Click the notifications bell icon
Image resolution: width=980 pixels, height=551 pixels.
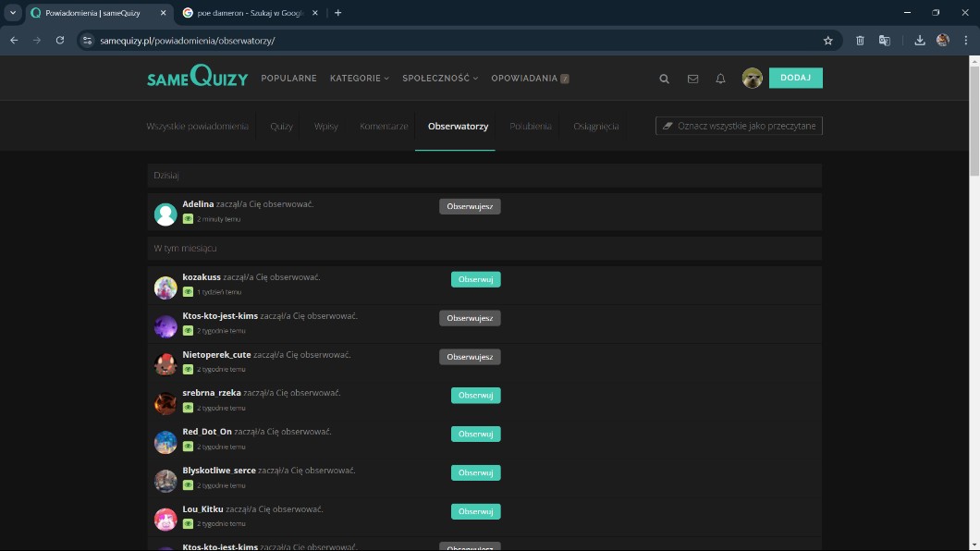pos(720,79)
